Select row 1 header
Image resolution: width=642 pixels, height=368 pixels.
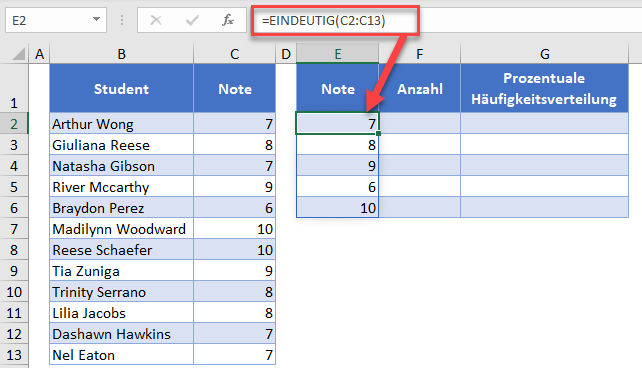point(14,88)
